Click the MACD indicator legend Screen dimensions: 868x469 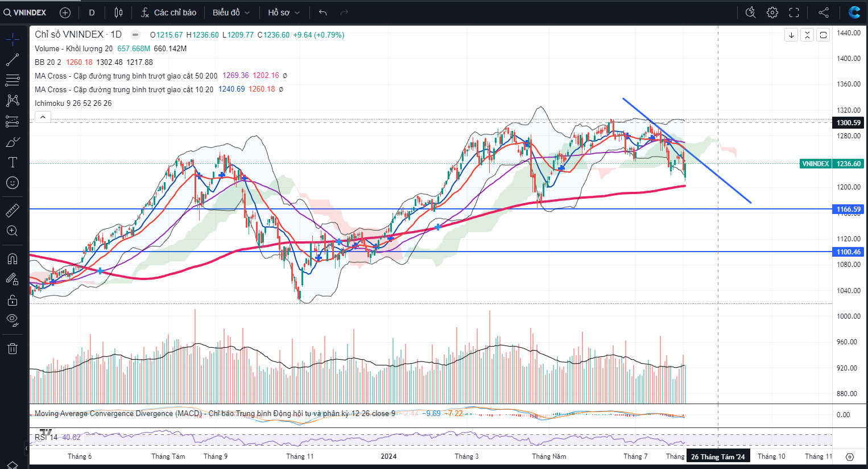pos(215,413)
